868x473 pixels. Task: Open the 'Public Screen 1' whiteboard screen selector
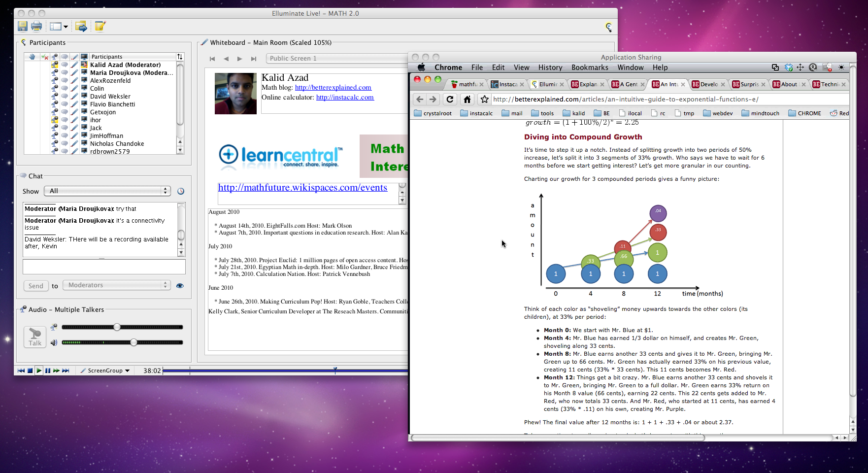point(337,59)
